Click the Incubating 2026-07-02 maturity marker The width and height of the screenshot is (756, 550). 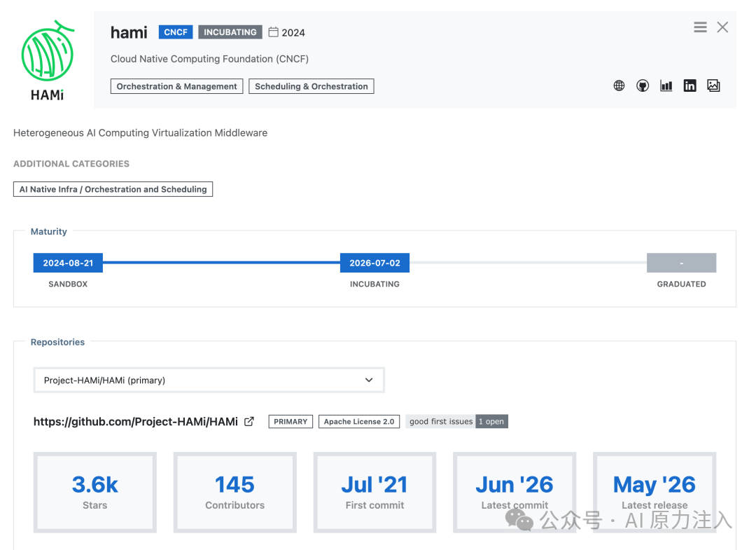tap(374, 263)
